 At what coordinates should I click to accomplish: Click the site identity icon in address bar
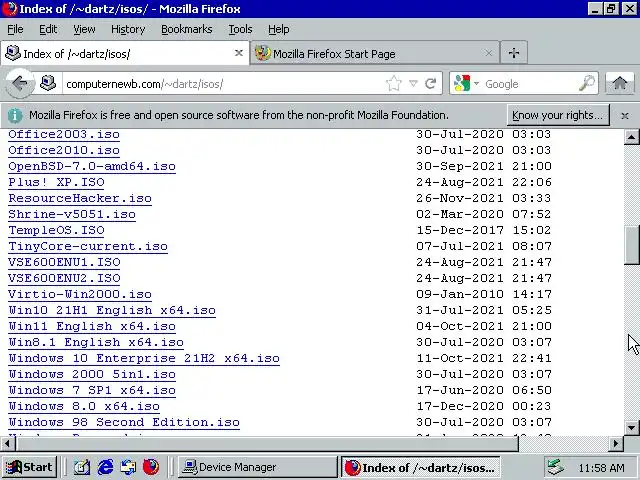click(x=48, y=83)
